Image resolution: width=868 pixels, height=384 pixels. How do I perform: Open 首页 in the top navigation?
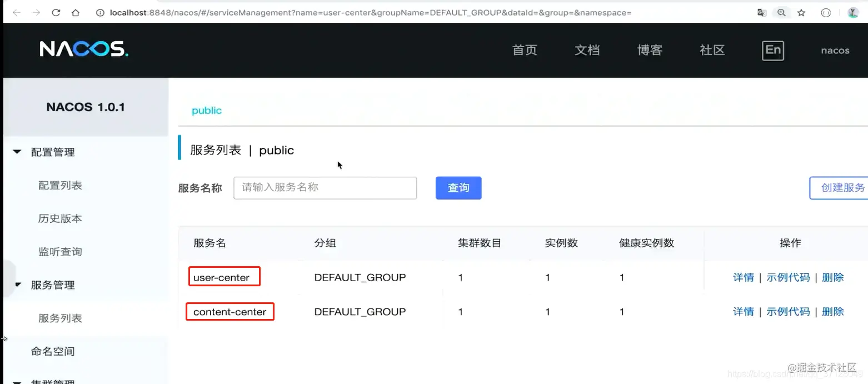[525, 50]
